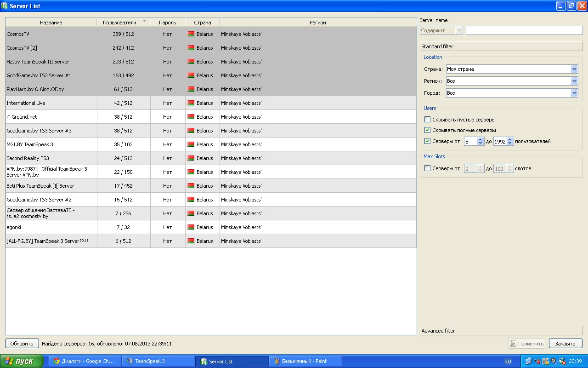Click the Belarus flag icon in CosmosTV row

[191, 34]
